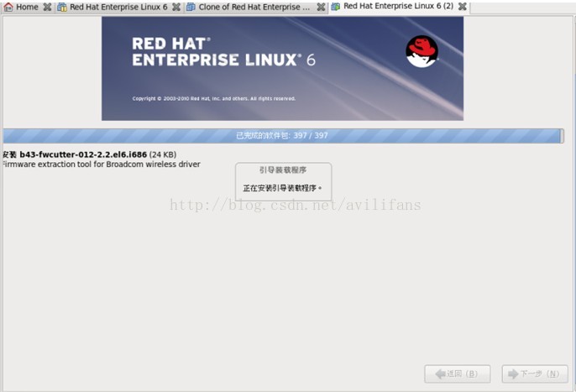Click the 正在安装引导装载程序 message
576x392 pixels.
click(x=282, y=188)
